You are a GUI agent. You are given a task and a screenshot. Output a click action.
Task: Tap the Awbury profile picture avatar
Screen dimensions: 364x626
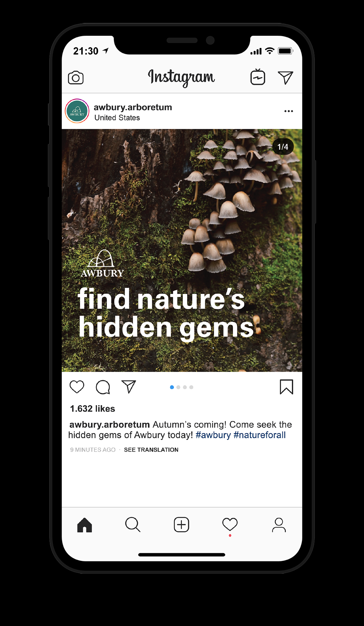tap(77, 111)
